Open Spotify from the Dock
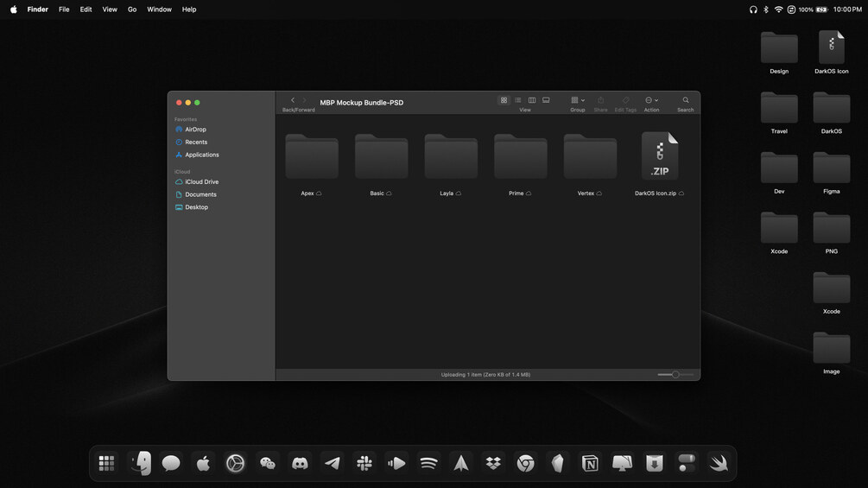The image size is (868, 488). 428,463
